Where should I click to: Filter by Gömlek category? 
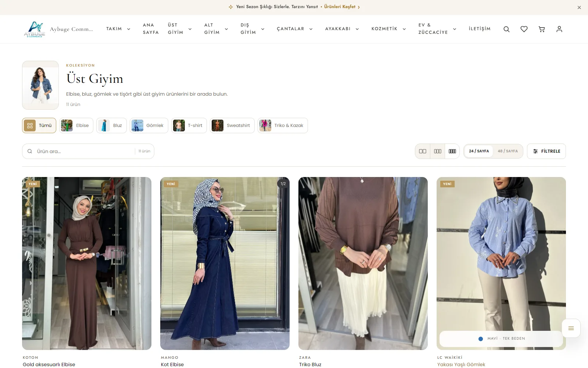tap(149, 125)
